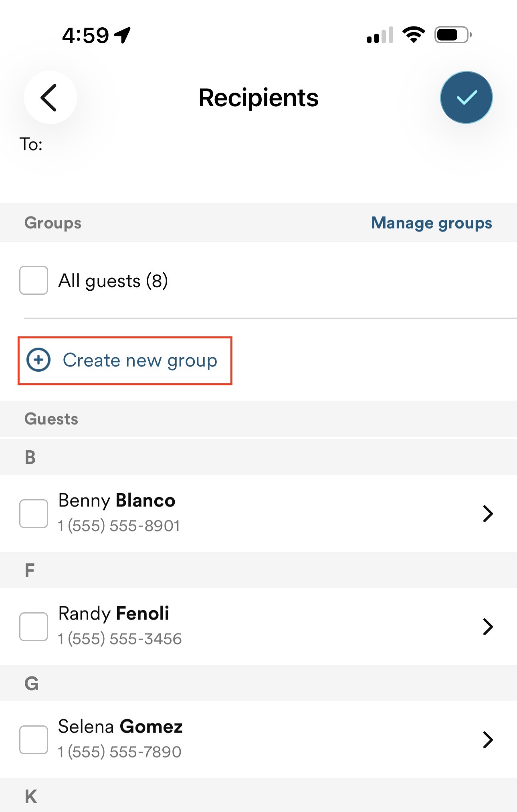The width and height of the screenshot is (517, 812).
Task: Tap the location arrow status icon
Action: (123, 35)
